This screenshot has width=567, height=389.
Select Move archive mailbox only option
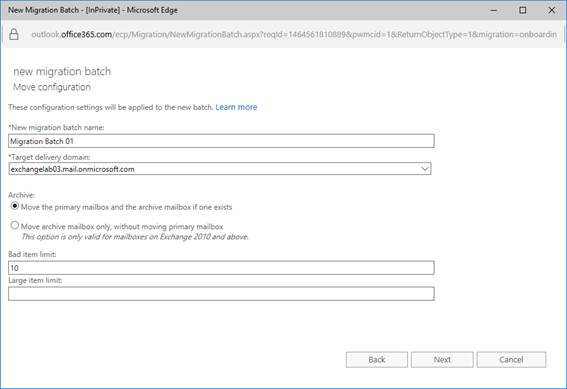tap(14, 226)
